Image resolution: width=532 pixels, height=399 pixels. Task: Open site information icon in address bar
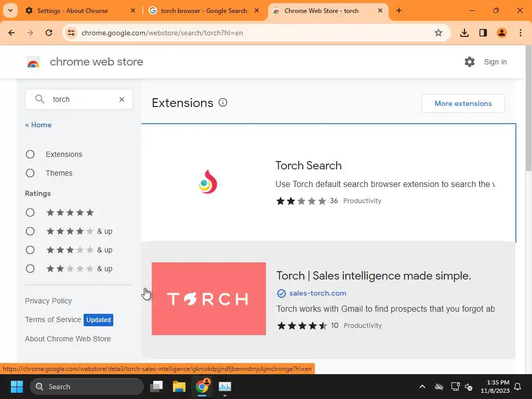[71, 33]
